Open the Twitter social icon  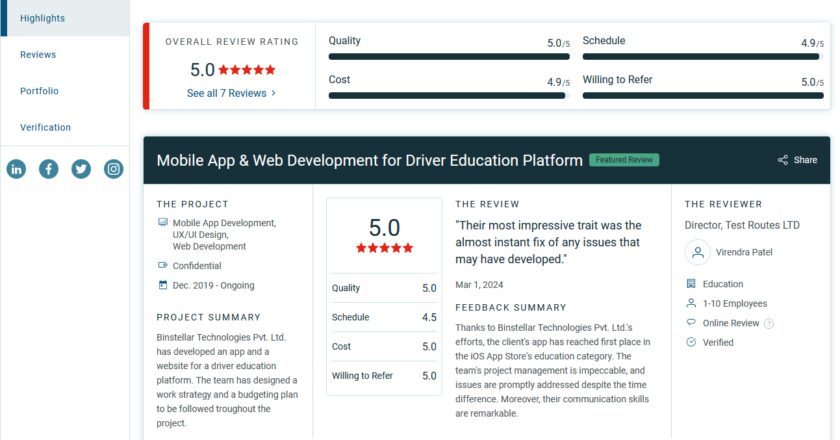pos(81,169)
